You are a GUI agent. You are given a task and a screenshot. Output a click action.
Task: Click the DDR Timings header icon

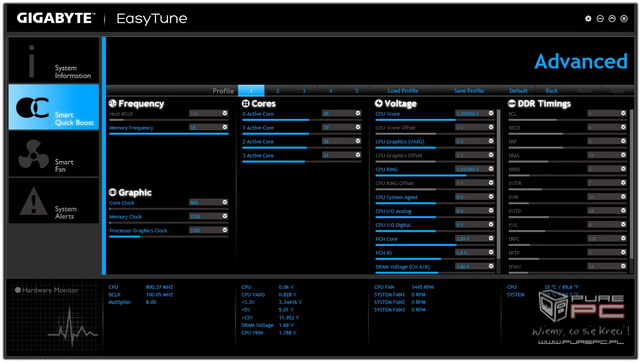click(x=512, y=103)
